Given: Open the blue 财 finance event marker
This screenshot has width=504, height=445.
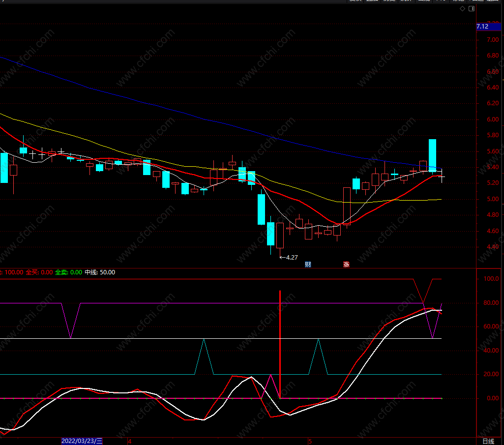Looking at the screenshot, I should coord(308,265).
